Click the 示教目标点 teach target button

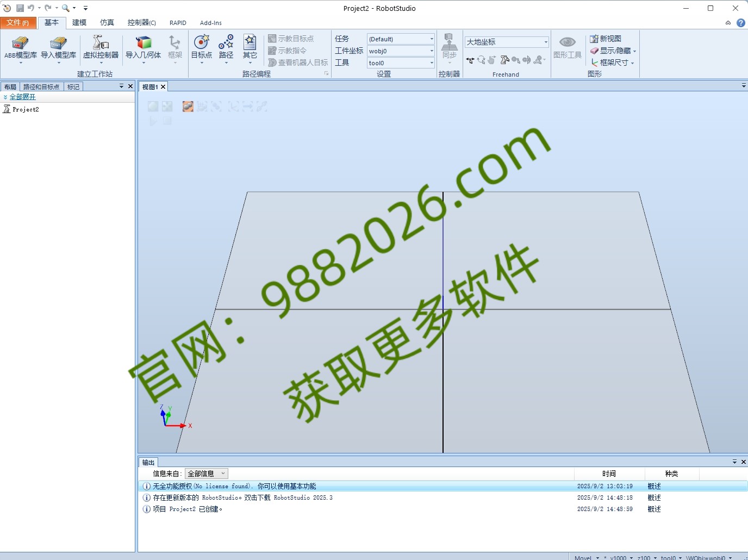(291, 39)
